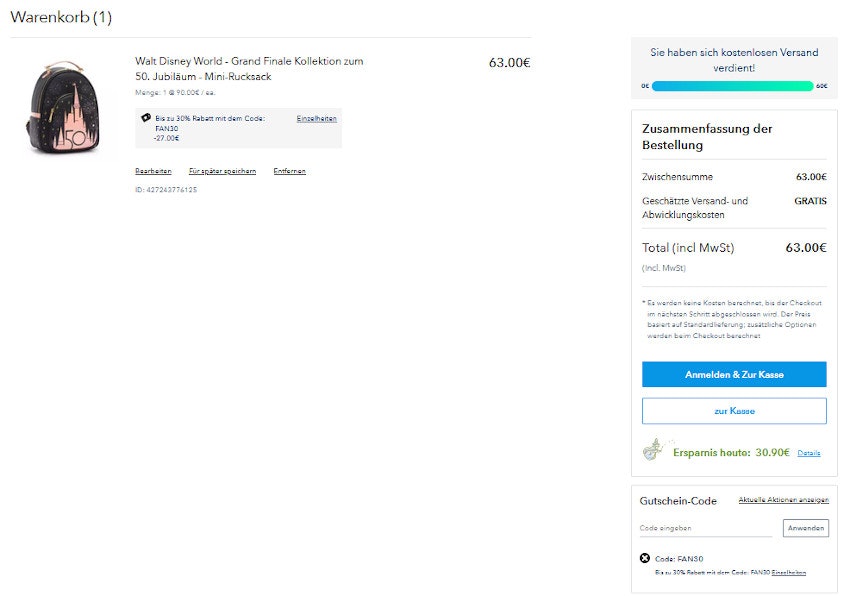Select the Warenkorb (1) heading
This screenshot has height=596, width=850.
(59, 17)
